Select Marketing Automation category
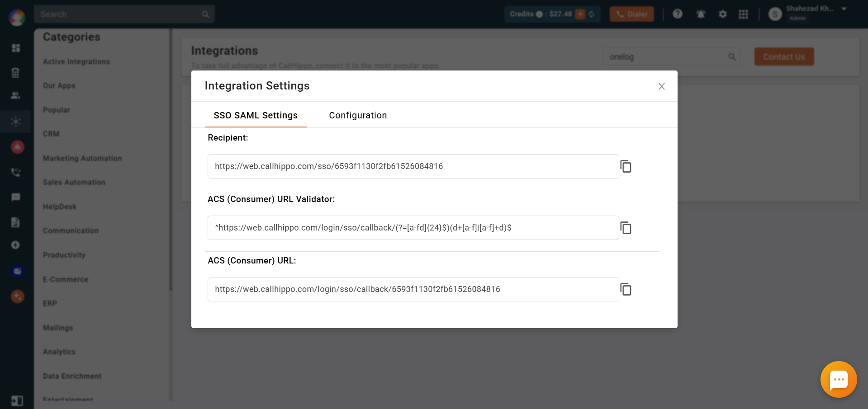868x409 pixels. click(x=82, y=158)
